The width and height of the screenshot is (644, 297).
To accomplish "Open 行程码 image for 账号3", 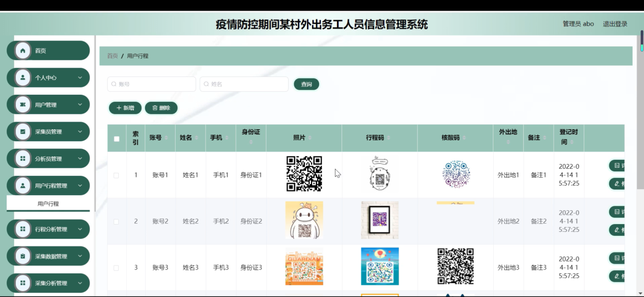I will tap(380, 267).
